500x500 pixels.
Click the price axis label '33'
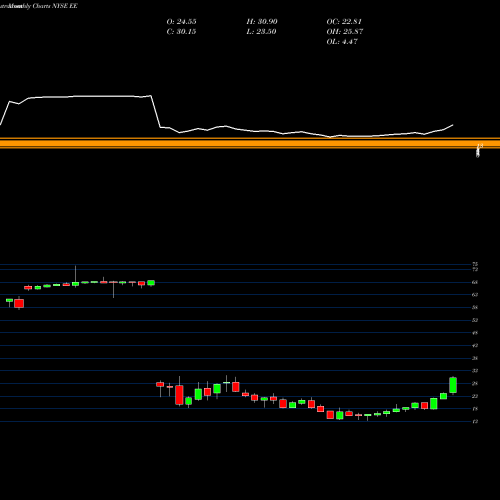[475, 371]
